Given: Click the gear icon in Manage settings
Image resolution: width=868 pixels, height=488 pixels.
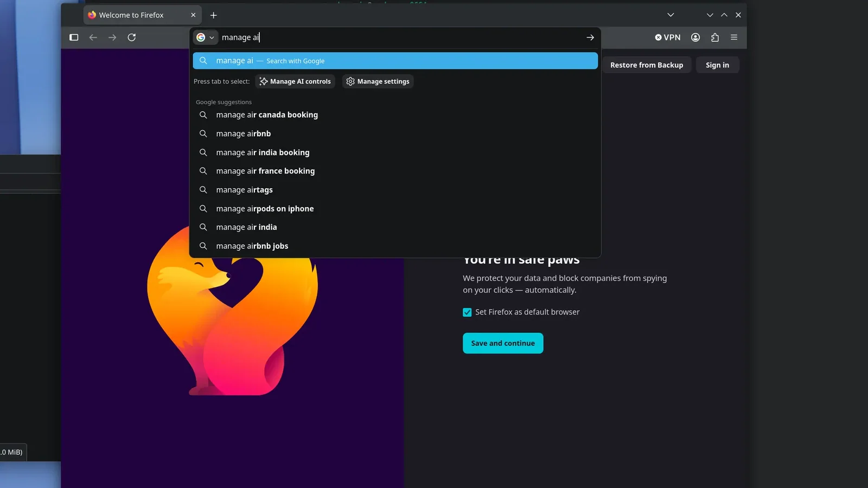Looking at the screenshot, I should click(350, 81).
